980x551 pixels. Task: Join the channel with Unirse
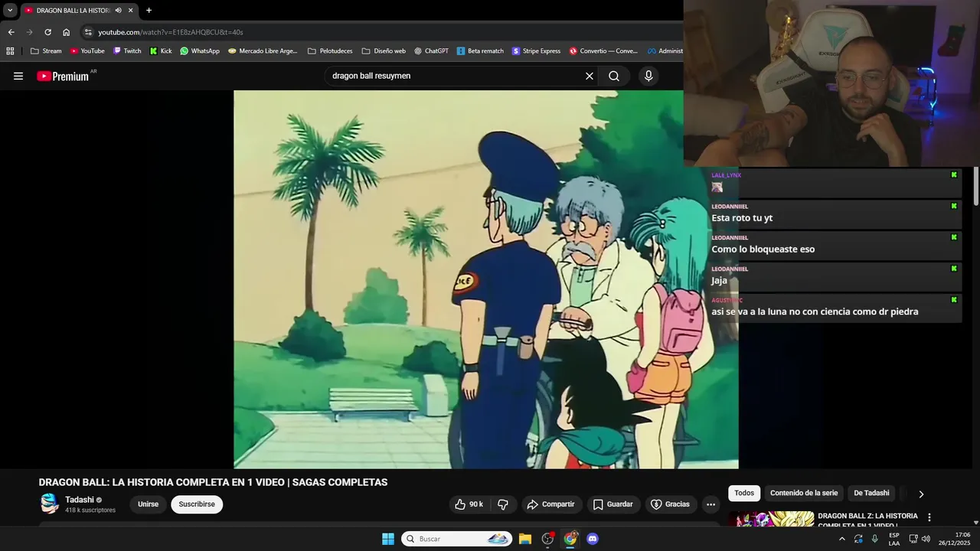pyautogui.click(x=148, y=504)
